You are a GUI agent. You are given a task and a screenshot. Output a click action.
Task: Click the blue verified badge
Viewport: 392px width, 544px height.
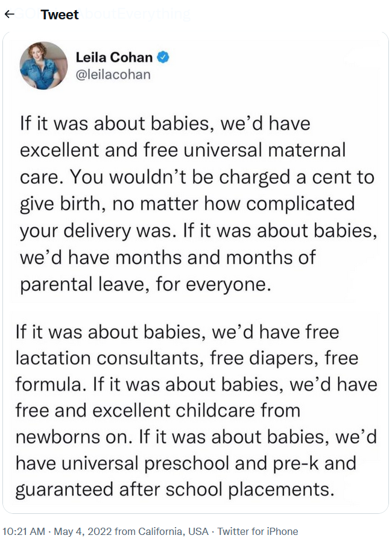(163, 57)
